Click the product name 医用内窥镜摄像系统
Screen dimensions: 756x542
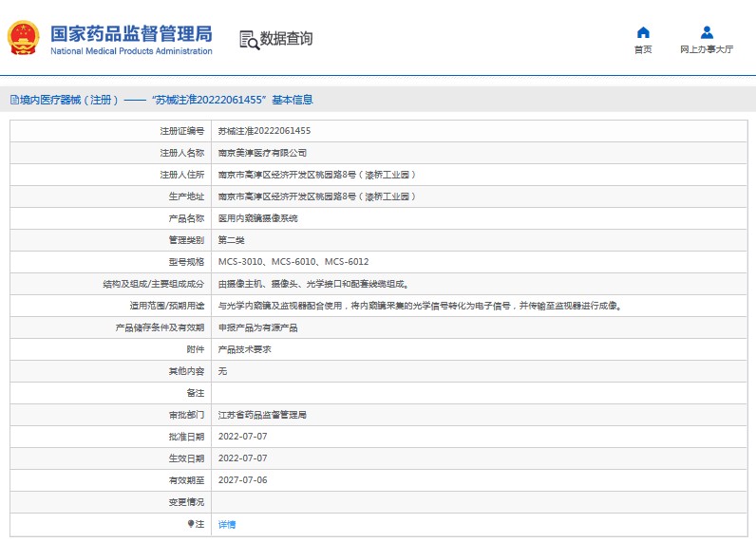(x=257, y=218)
